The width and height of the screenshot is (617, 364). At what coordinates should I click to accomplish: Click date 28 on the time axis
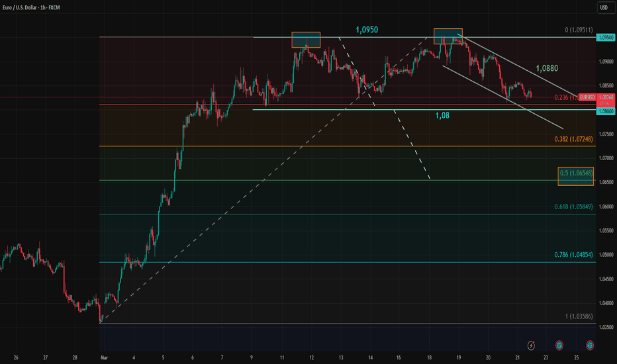[x=75, y=357]
